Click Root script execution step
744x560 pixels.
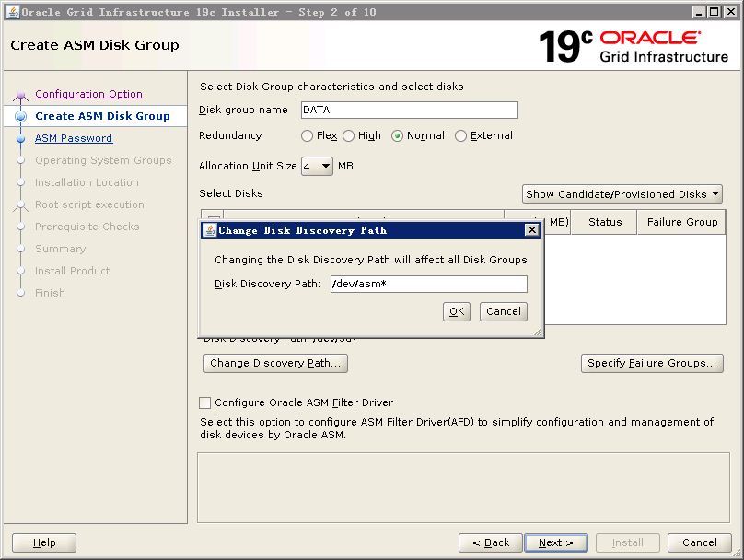coord(89,204)
